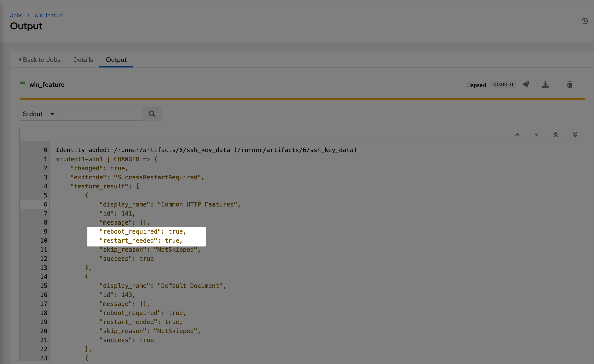Screen dimensions: 594x364
Task: Delete the win_feature job via trash icon
Action: point(570,84)
